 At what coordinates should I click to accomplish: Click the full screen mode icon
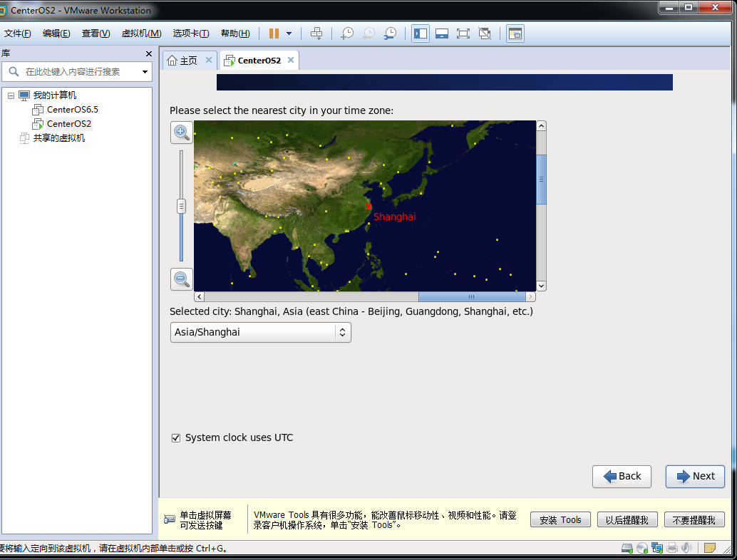point(463,33)
